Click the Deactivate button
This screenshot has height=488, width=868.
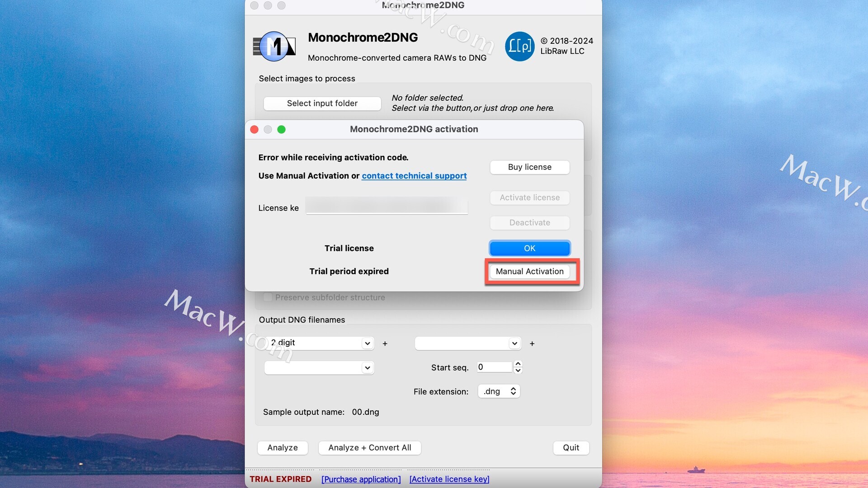pyautogui.click(x=529, y=223)
